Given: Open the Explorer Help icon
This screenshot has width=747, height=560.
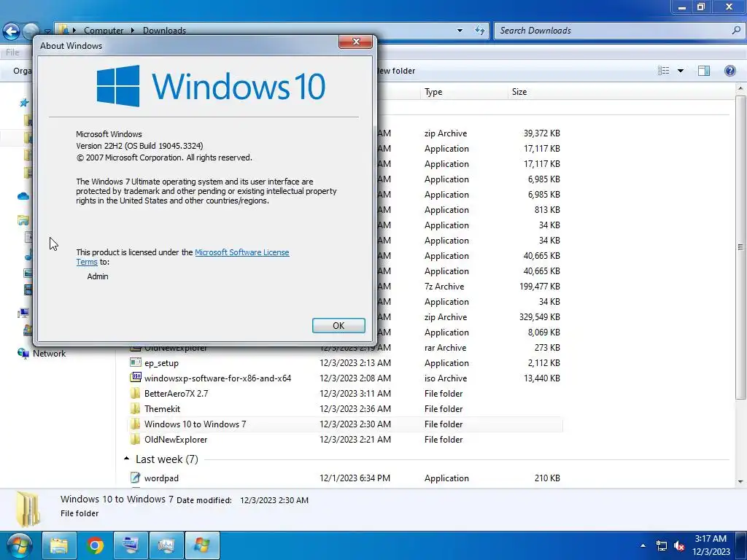Looking at the screenshot, I should [x=729, y=71].
